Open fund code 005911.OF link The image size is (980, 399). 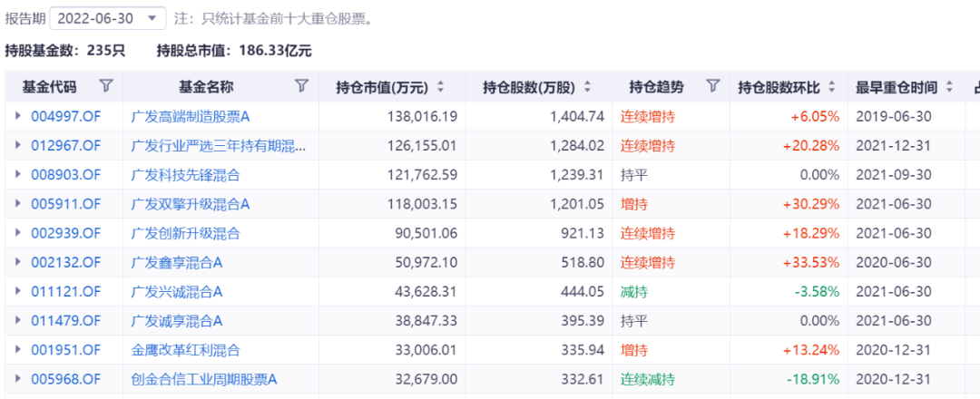(x=65, y=204)
